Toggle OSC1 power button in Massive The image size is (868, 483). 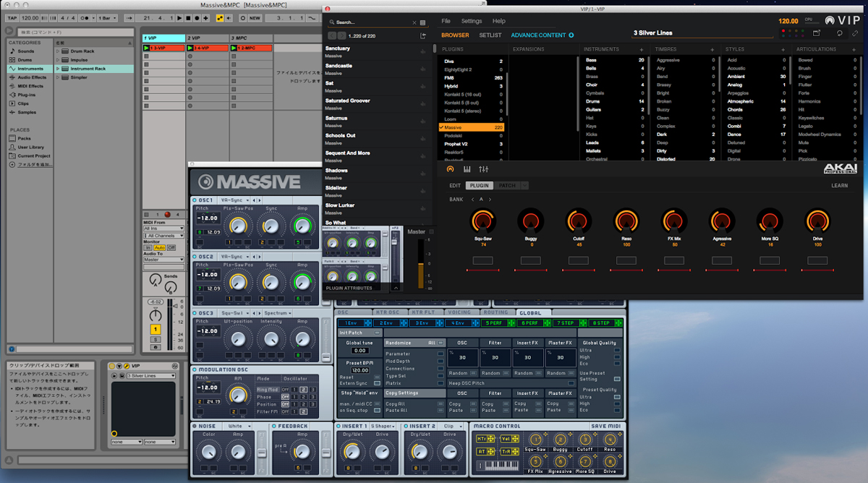(195, 200)
